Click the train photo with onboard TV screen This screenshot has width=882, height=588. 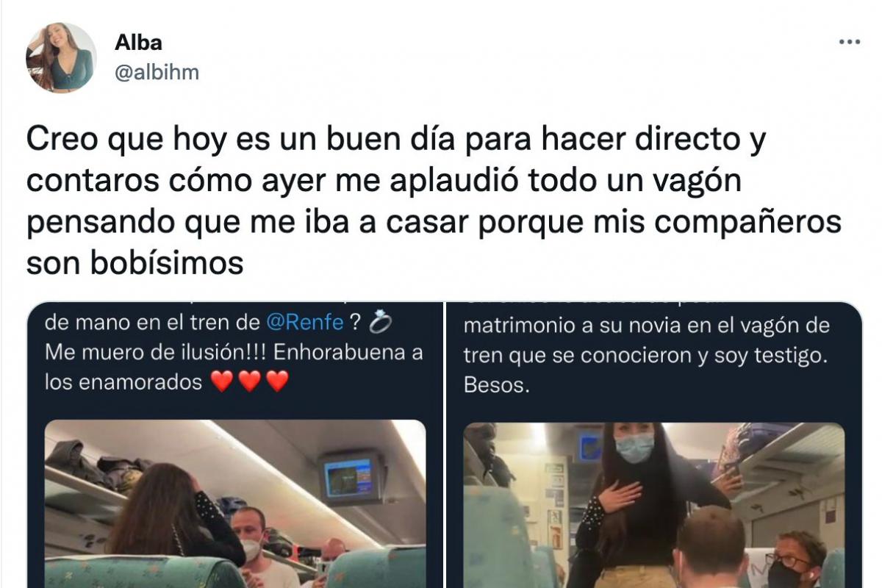click(x=235, y=503)
